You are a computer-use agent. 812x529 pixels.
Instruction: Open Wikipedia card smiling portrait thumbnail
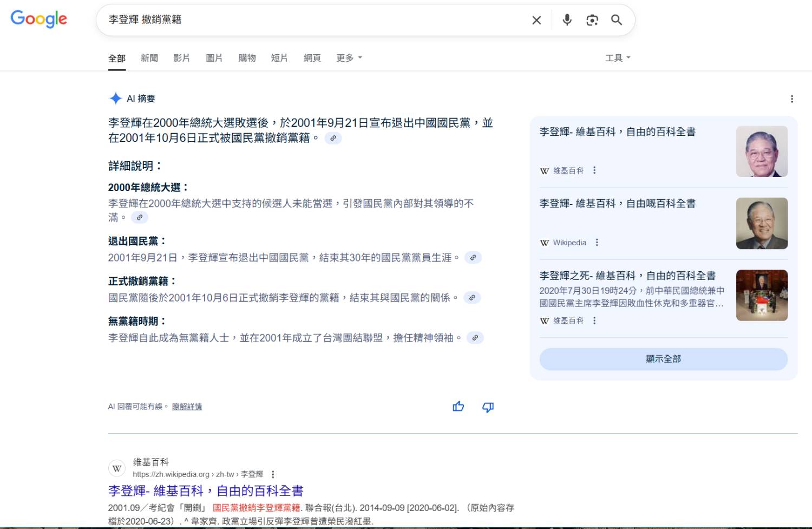click(762, 224)
